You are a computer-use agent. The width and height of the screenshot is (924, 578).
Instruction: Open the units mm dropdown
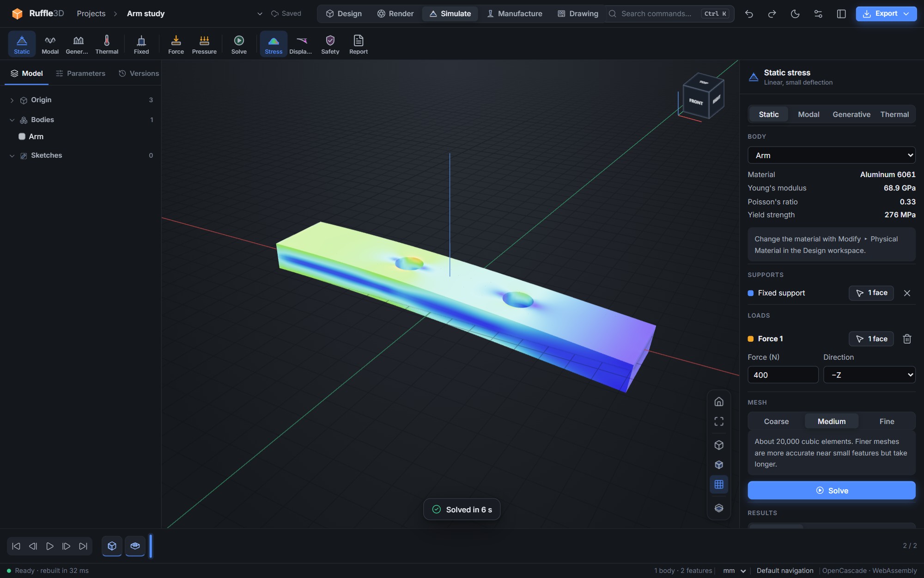pos(735,571)
